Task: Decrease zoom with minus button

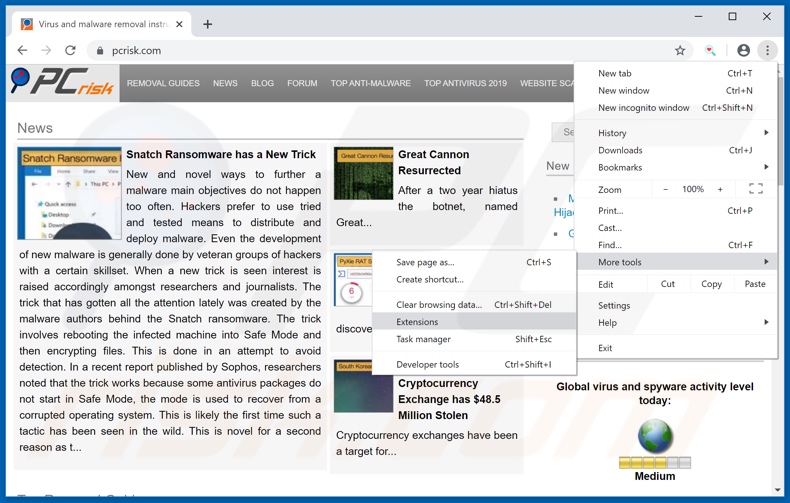Action: [x=666, y=189]
